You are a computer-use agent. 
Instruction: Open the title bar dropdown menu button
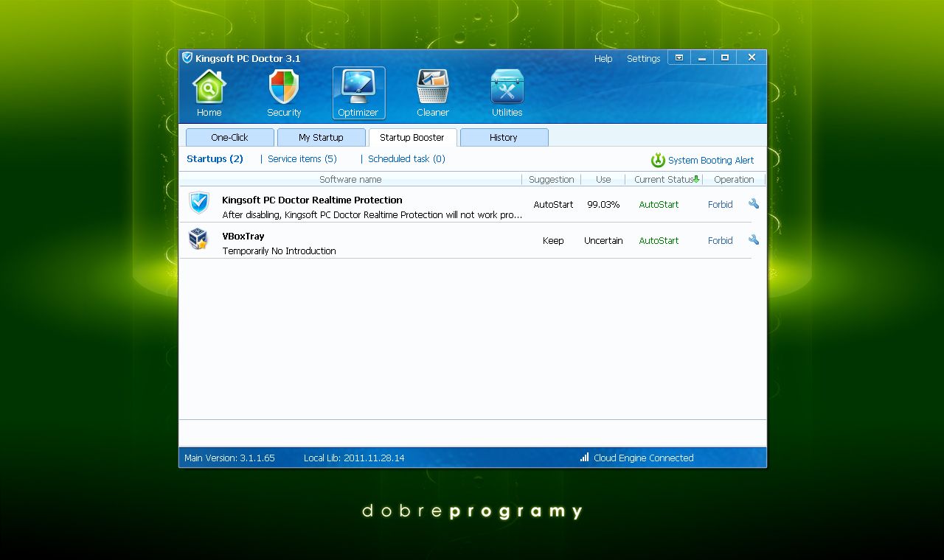[679, 57]
